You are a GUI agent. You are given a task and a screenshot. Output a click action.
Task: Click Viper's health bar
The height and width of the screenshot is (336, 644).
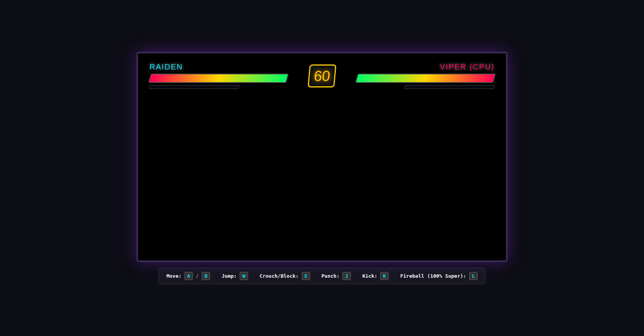[x=426, y=78]
